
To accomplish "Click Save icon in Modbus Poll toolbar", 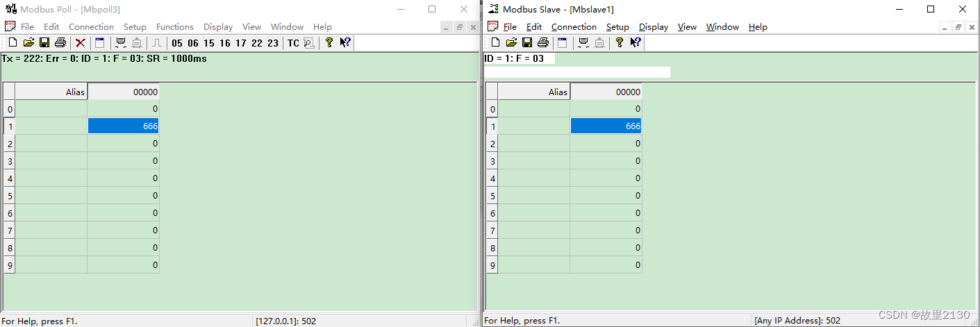I will (44, 43).
